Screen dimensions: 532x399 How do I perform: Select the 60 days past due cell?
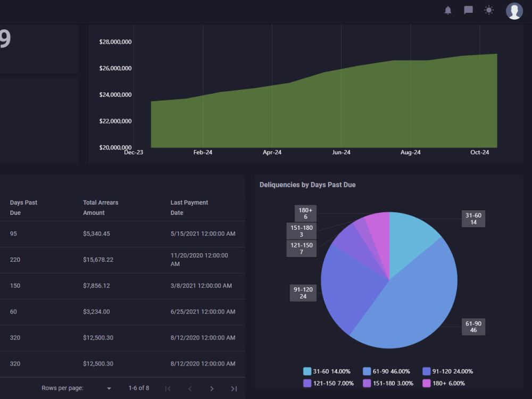pos(13,312)
